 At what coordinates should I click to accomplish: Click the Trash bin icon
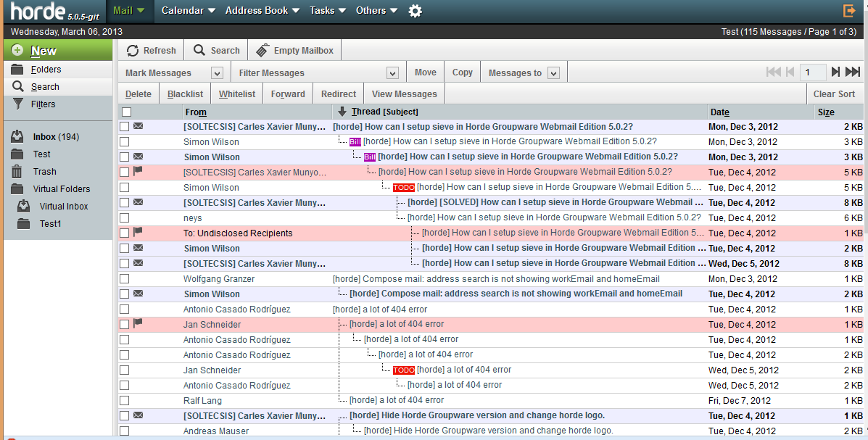click(x=17, y=172)
